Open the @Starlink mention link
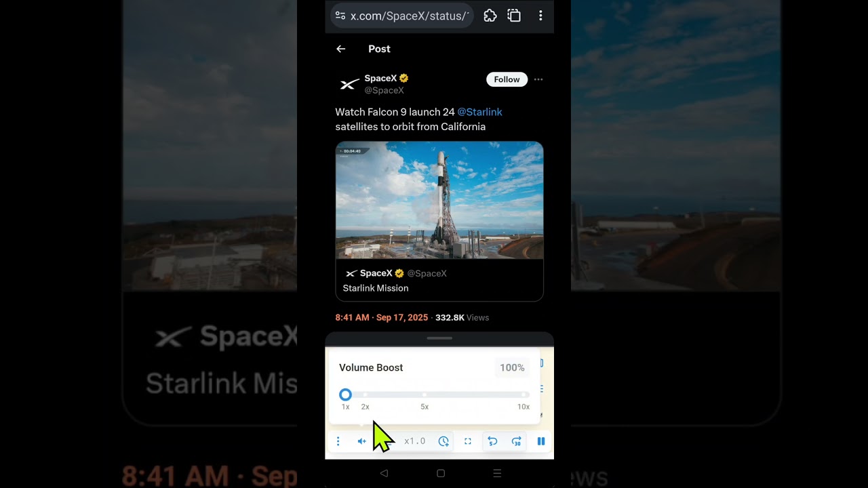The height and width of the screenshot is (488, 868). [480, 112]
